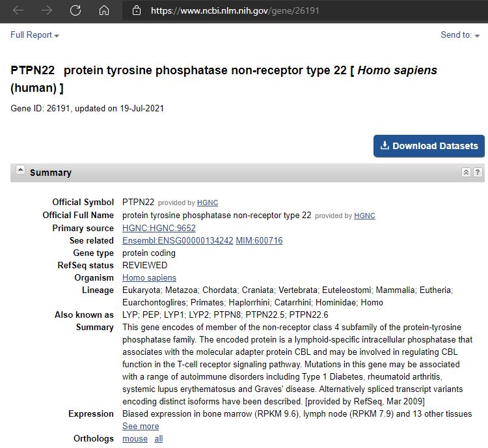Go to browser home page icon
Image resolution: width=488 pixels, height=448 pixels.
[x=104, y=10]
